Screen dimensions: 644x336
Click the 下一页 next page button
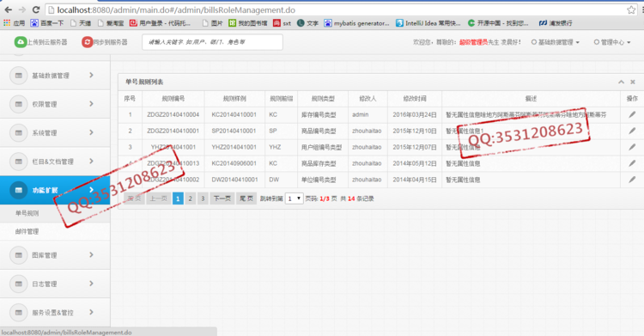pyautogui.click(x=222, y=199)
